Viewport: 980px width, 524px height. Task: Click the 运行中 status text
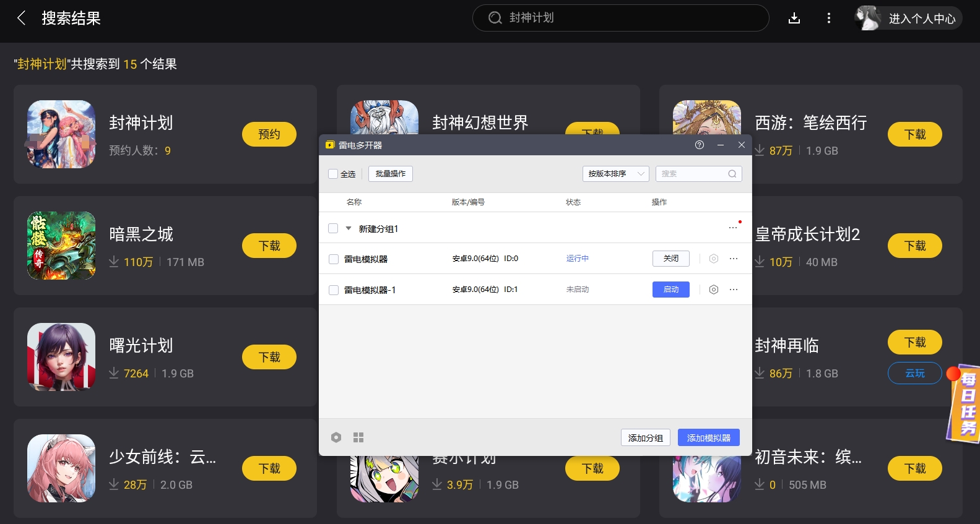click(x=578, y=259)
